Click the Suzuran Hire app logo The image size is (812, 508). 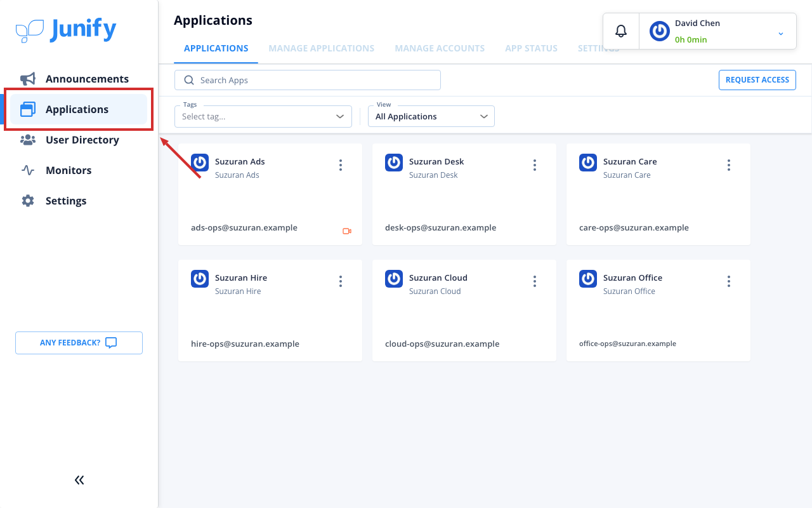pos(200,279)
